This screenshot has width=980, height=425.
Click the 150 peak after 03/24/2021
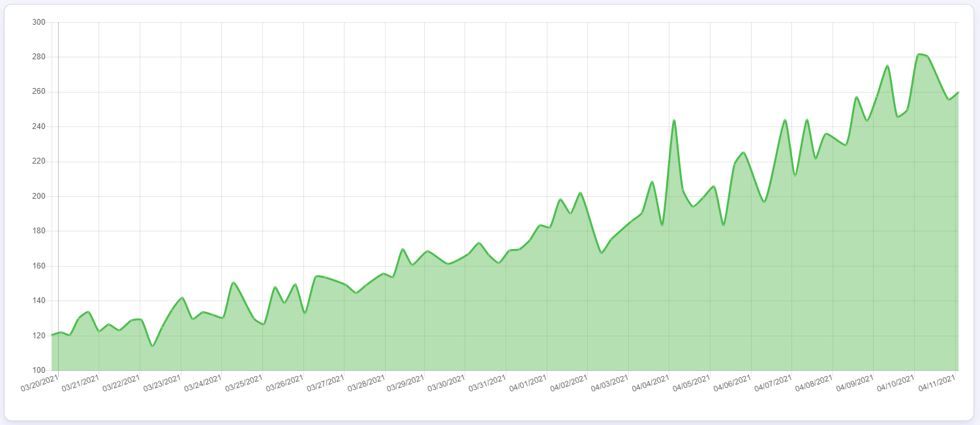click(x=234, y=283)
